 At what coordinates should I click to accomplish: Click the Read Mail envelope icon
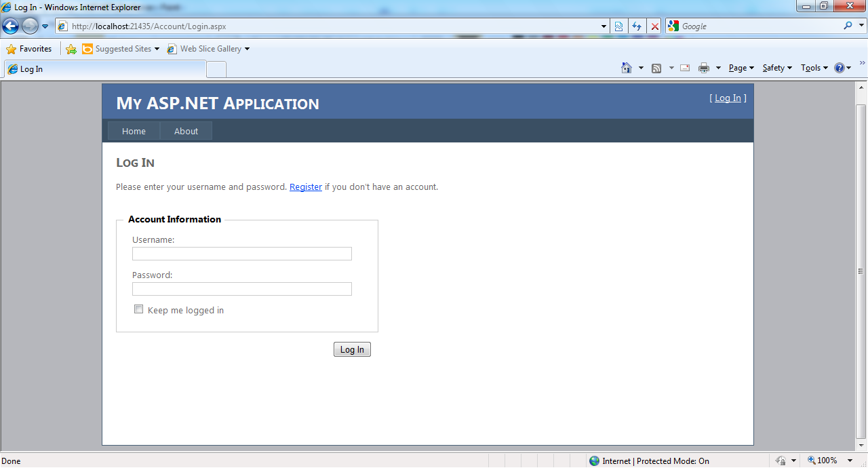point(685,68)
